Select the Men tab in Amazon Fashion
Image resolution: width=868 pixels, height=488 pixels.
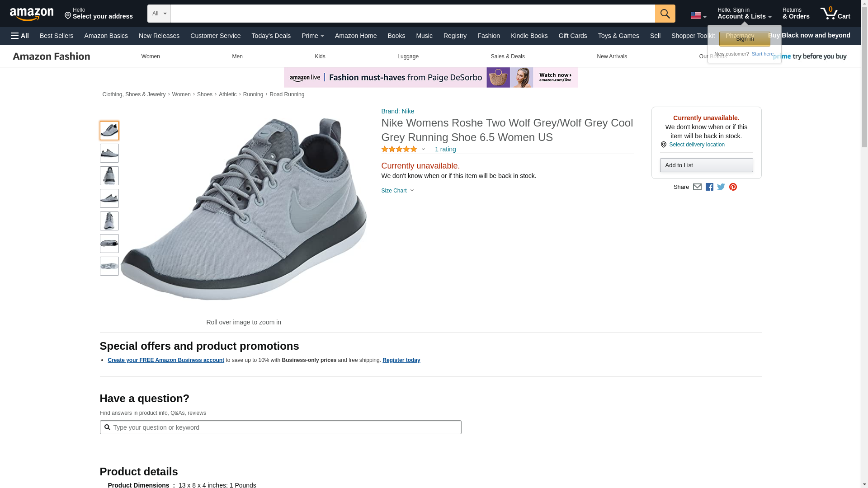pos(237,56)
